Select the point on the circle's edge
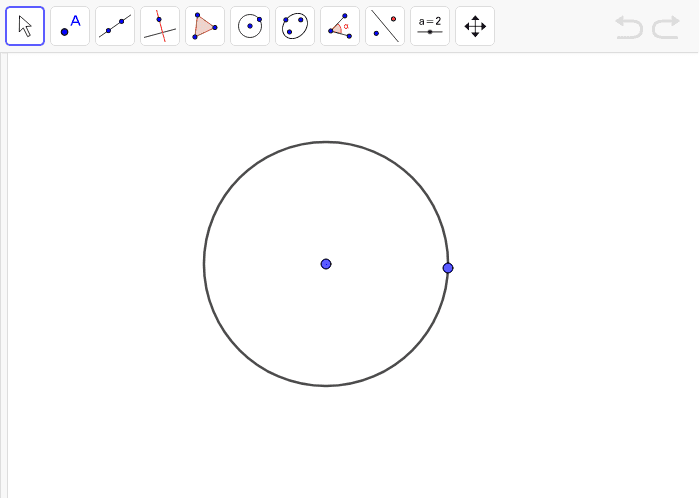700x500 pixels. click(x=448, y=268)
